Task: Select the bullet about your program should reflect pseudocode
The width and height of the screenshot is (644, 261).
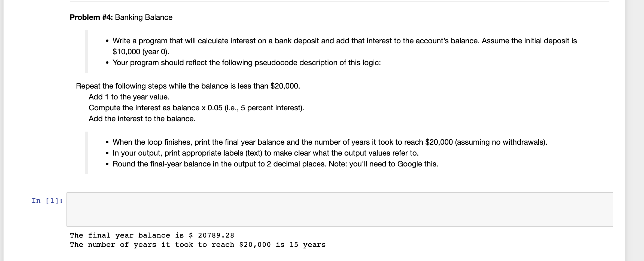Action: pyautogui.click(x=247, y=63)
